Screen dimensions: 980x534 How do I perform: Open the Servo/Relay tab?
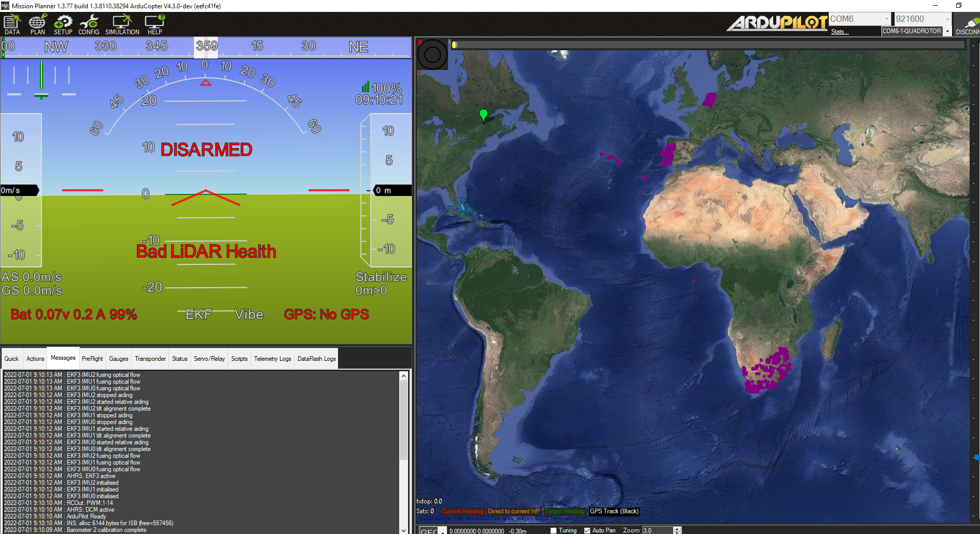coord(209,359)
